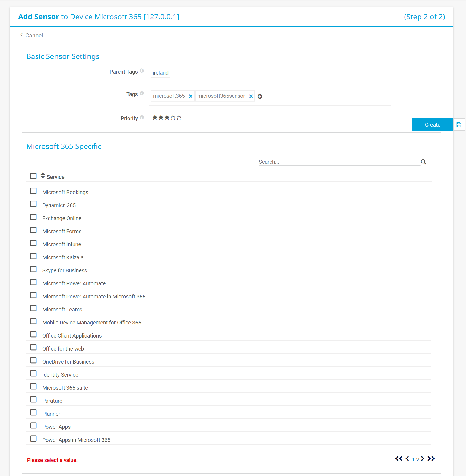Jump to last page of services

(x=431, y=459)
